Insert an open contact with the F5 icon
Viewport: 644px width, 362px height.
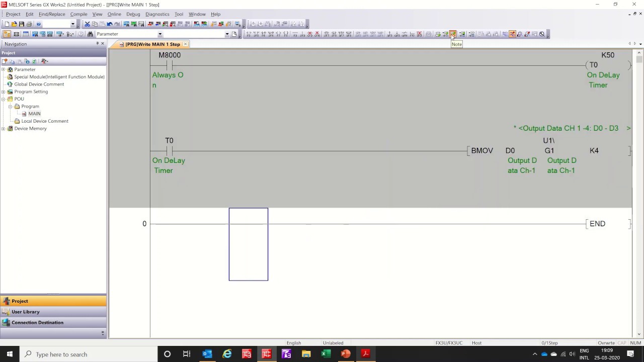click(x=249, y=34)
